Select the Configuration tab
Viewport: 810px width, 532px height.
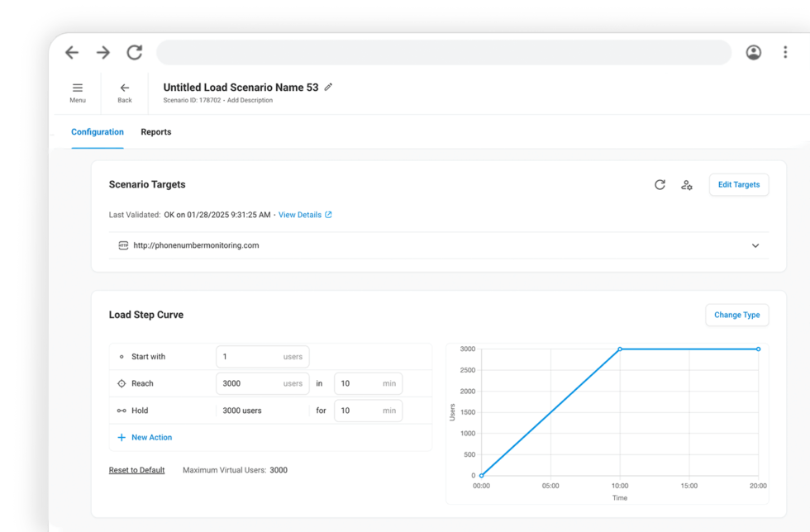pyautogui.click(x=97, y=131)
